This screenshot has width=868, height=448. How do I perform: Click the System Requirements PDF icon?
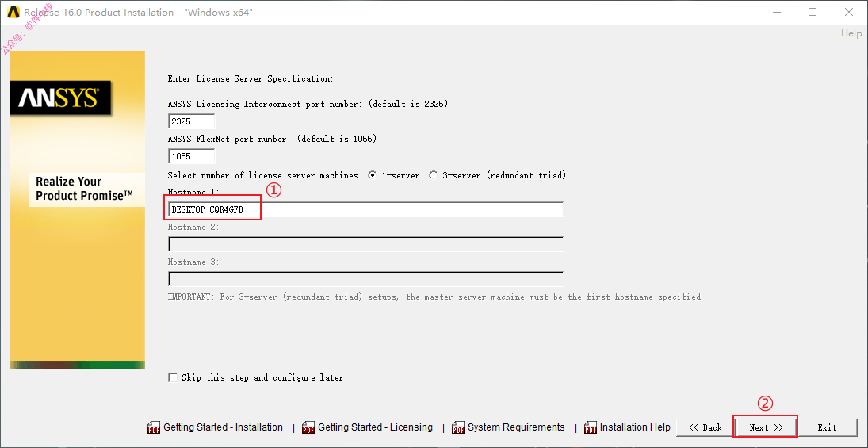click(x=458, y=427)
